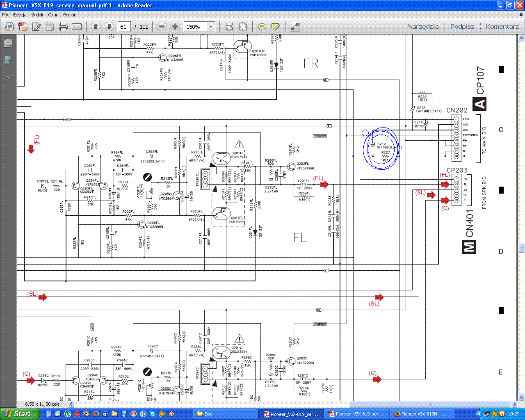The image size is (525, 420).
Task: Expand hidden system tray icons
Action: click(x=479, y=414)
